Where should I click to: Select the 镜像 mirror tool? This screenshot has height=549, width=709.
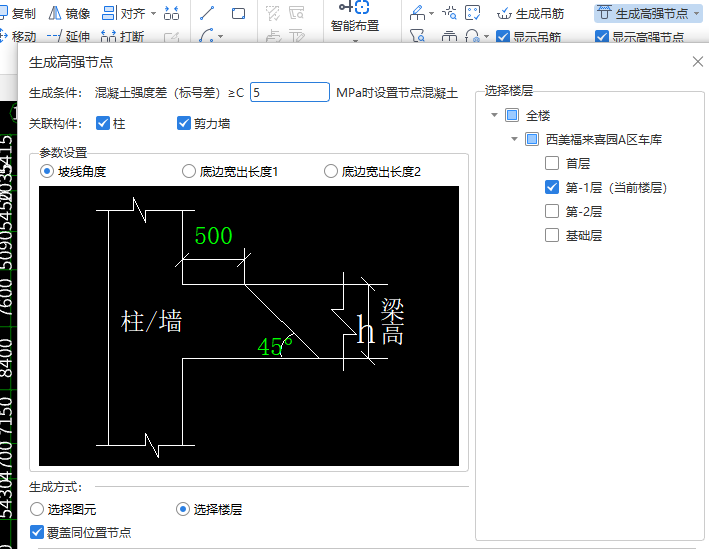[x=69, y=14]
